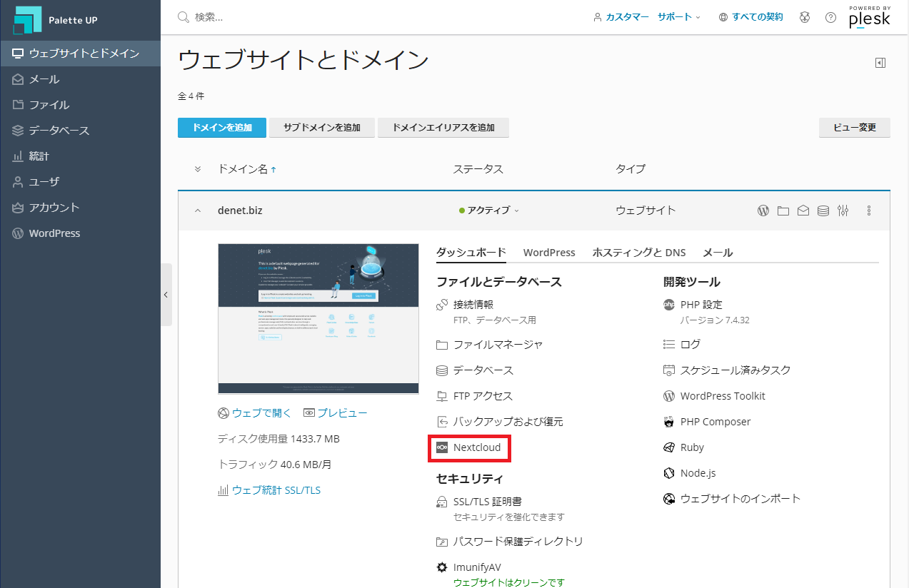Collapse the left sidebar handle
Screen dimensions: 909x588
click(x=166, y=295)
